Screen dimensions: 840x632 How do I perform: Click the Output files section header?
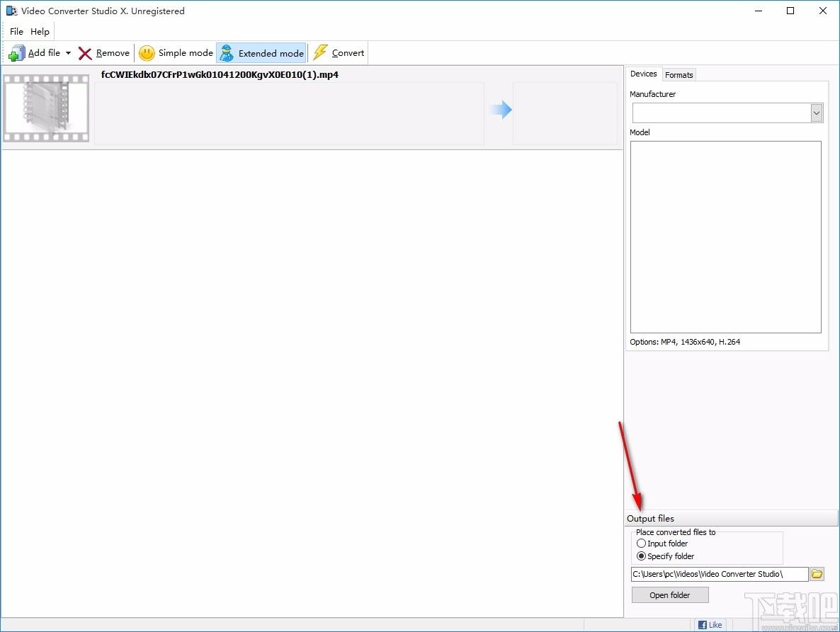tap(731, 518)
